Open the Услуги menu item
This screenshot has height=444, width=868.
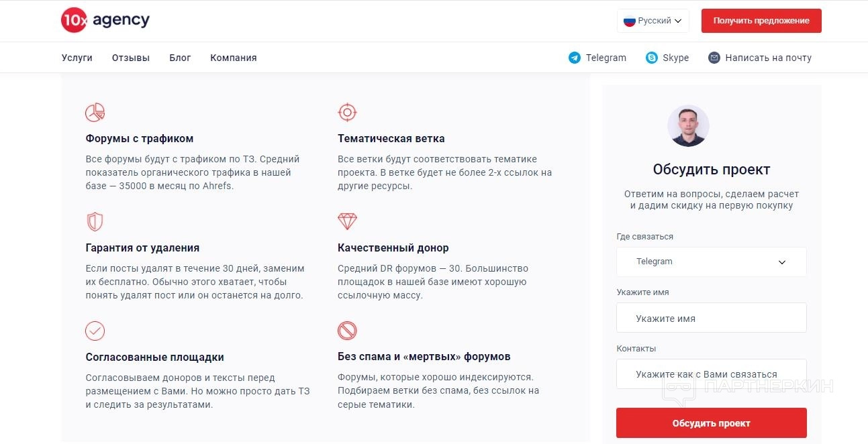click(77, 58)
